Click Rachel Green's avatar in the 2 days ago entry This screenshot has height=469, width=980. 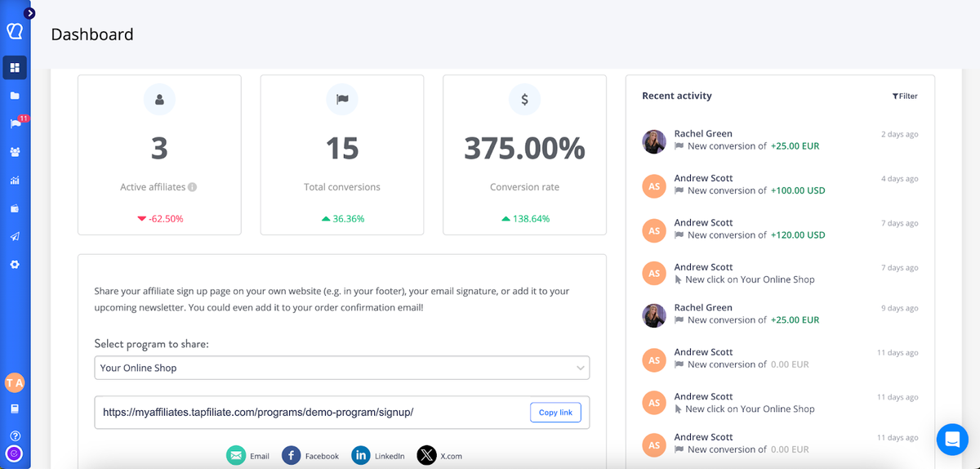[x=654, y=141]
